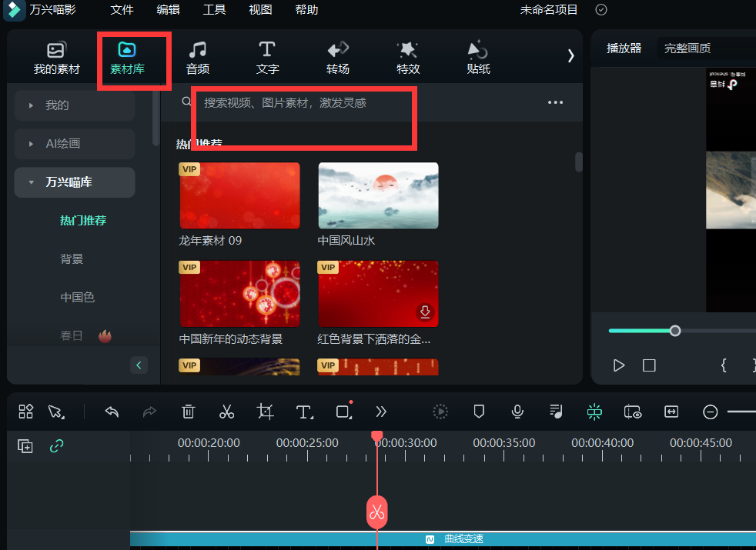Split the clip using the scissors tool

(226, 412)
